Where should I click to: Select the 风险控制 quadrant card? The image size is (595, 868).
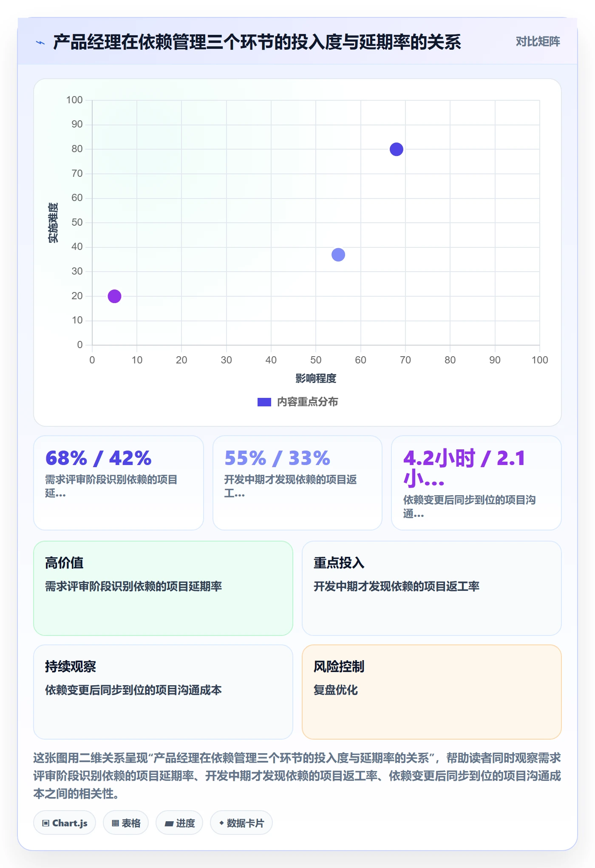432,692
